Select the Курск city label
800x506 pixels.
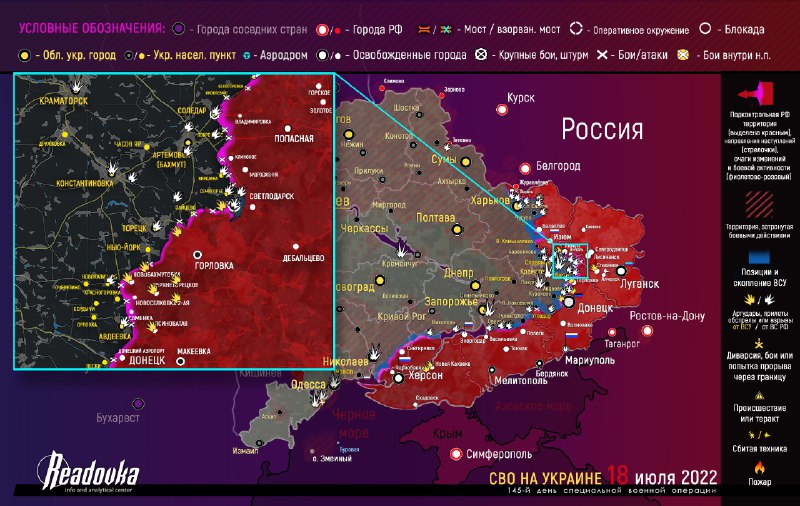click(521, 98)
